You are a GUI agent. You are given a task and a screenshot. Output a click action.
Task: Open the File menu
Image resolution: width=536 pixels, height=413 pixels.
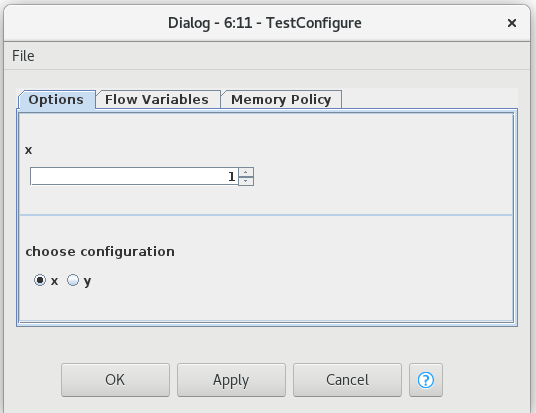tap(23, 56)
